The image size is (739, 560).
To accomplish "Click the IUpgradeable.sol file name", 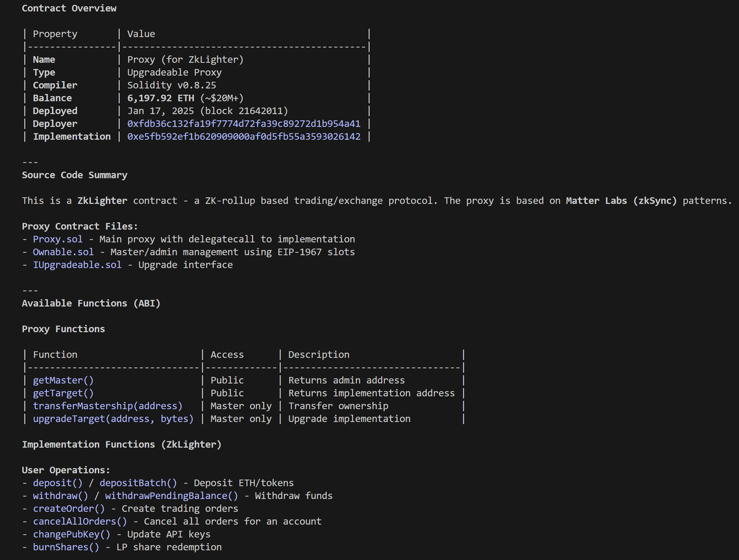I will [78, 265].
